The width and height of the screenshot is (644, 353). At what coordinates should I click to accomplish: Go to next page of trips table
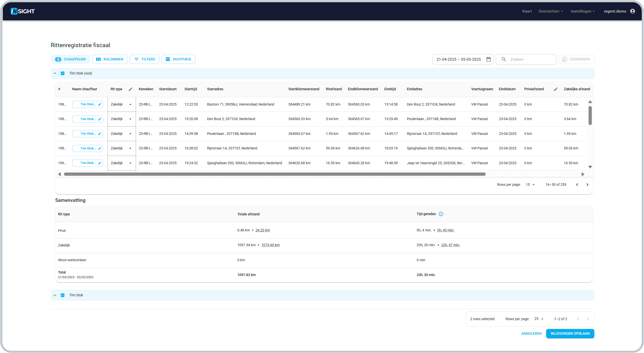coord(587,185)
